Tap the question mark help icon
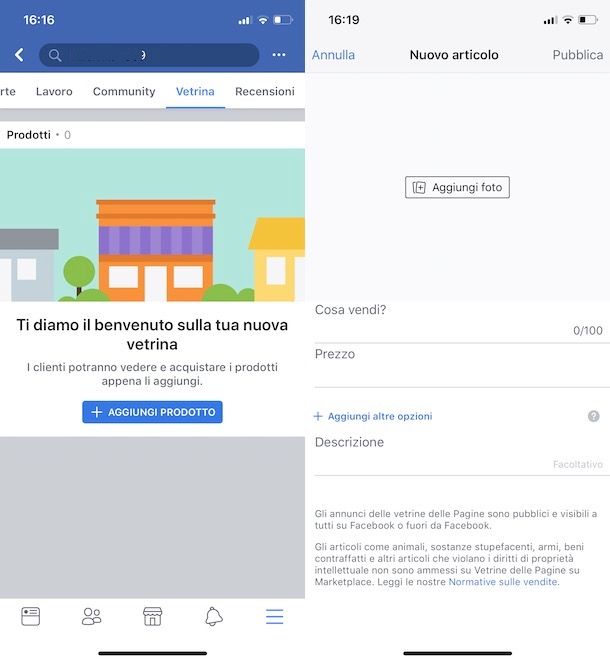Image resolution: width=610 pixels, height=660 pixels. click(x=594, y=416)
